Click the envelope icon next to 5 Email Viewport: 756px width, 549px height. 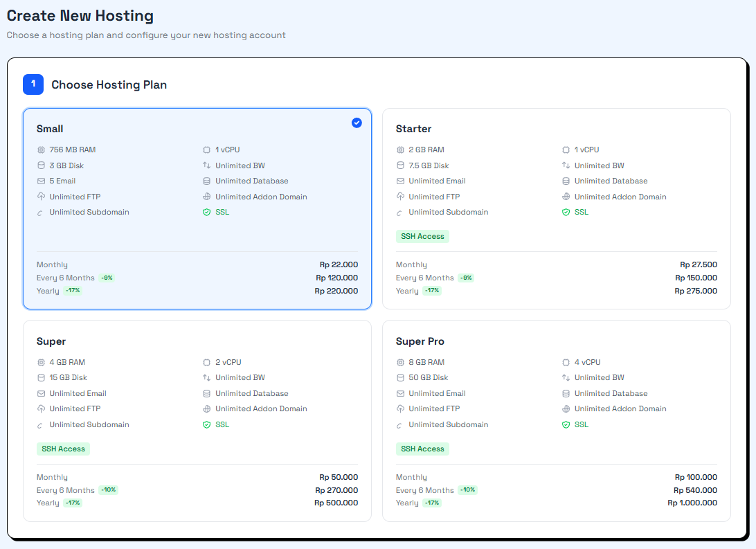tap(41, 181)
